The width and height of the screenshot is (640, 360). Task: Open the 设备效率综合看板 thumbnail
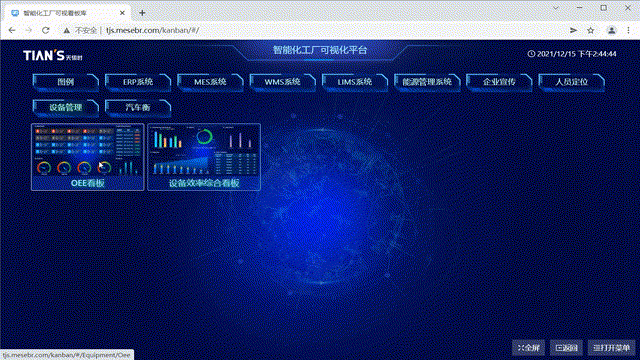pos(204,157)
